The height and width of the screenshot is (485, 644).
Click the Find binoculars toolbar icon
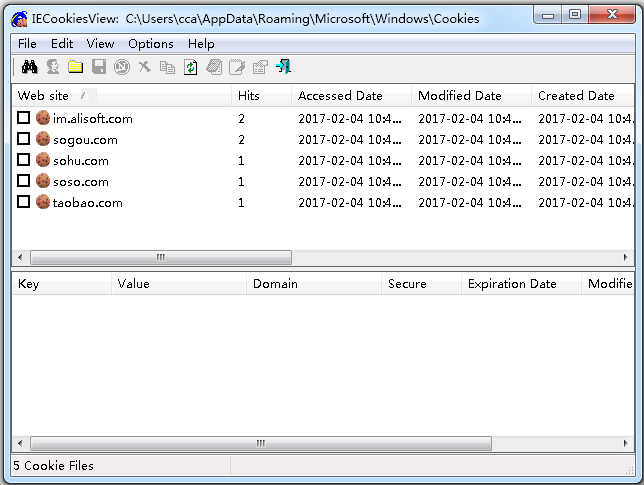pyautogui.click(x=29, y=67)
